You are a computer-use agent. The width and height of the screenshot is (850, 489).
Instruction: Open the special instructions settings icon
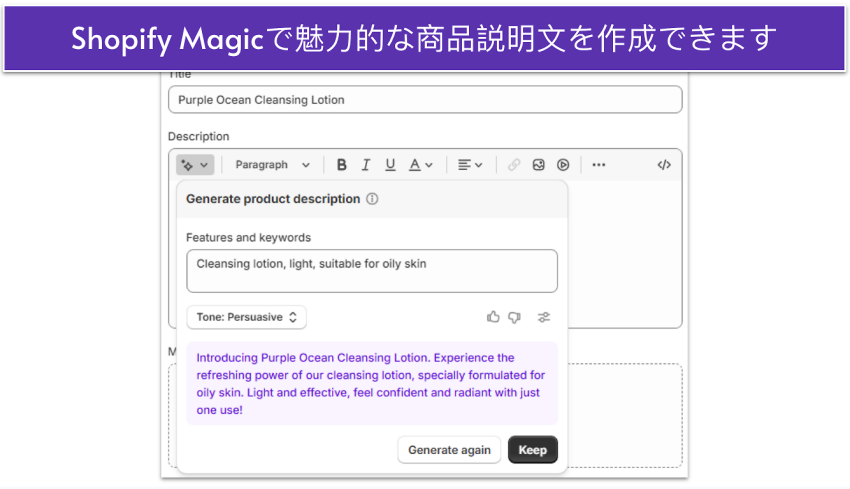pos(544,317)
